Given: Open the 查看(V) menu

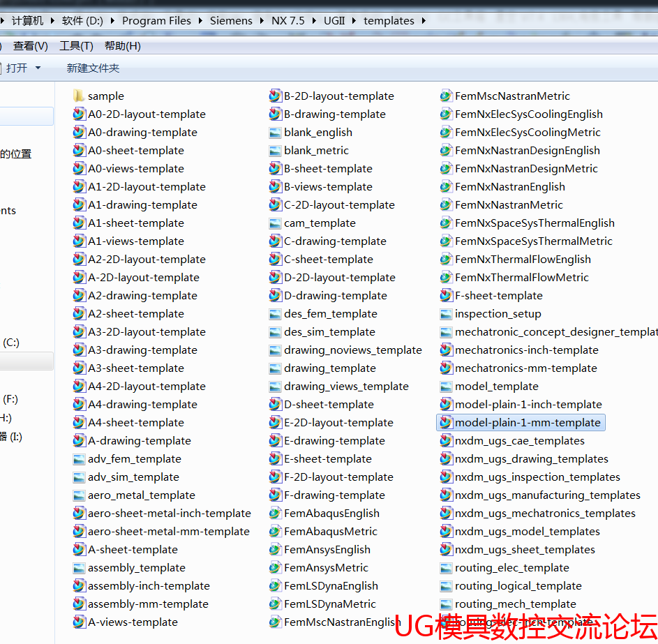Looking at the screenshot, I should tap(31, 46).
